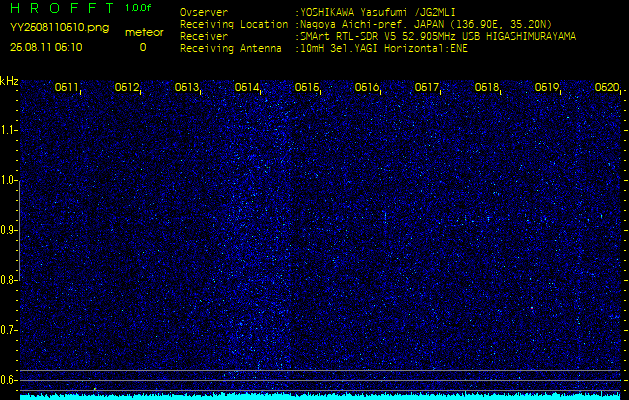This screenshot has height=400, width=629.
Task: Select the filename YY2508110510.png
Action: (x=59, y=28)
